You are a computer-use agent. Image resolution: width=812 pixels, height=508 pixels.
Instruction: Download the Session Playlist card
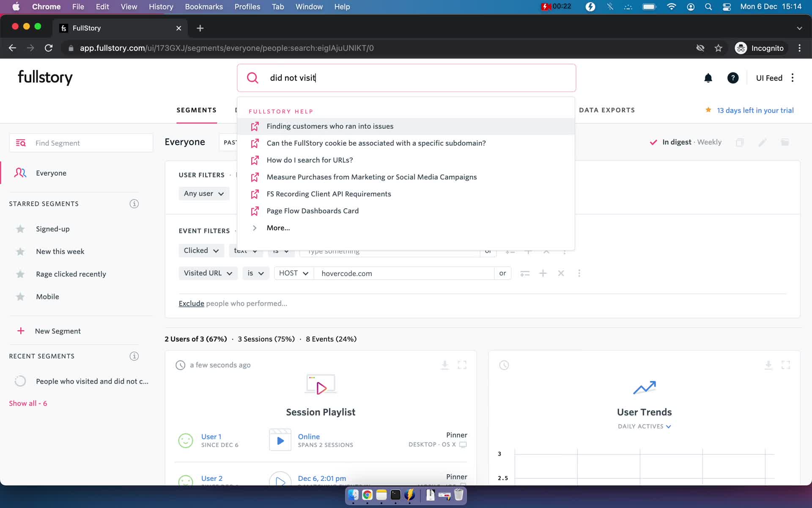(444, 365)
